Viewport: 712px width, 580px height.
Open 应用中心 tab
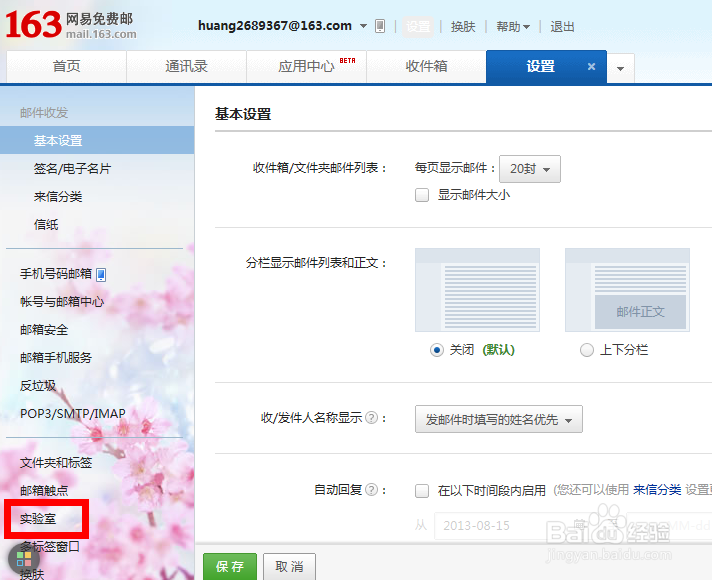(x=306, y=66)
